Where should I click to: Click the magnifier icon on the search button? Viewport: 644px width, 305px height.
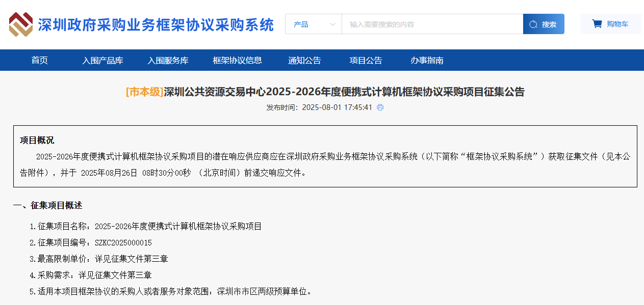533,23
